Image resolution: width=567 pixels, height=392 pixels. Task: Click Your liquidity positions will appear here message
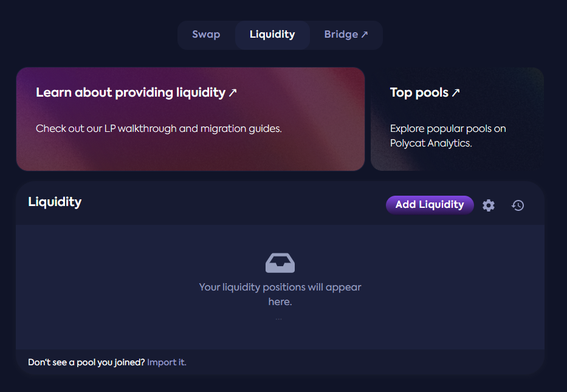pos(280,294)
